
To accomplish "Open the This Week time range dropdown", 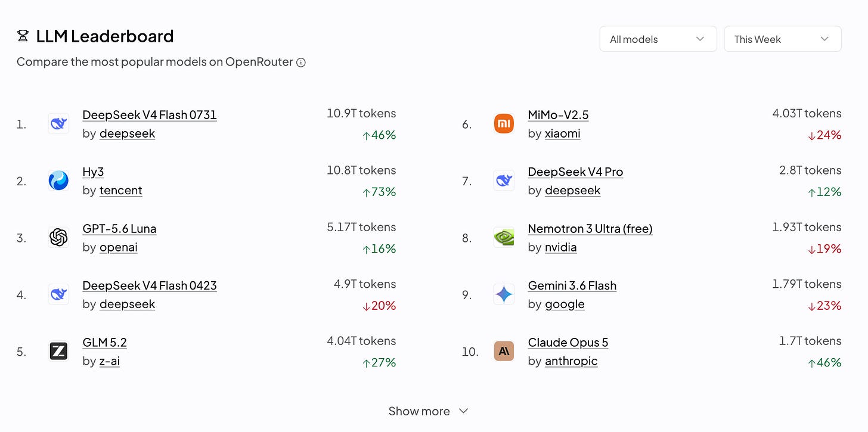I will coord(782,39).
